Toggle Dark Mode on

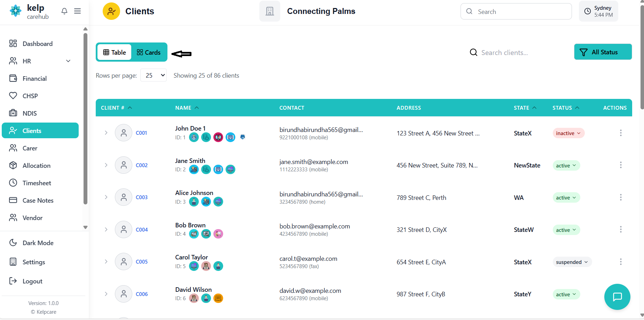pos(38,243)
